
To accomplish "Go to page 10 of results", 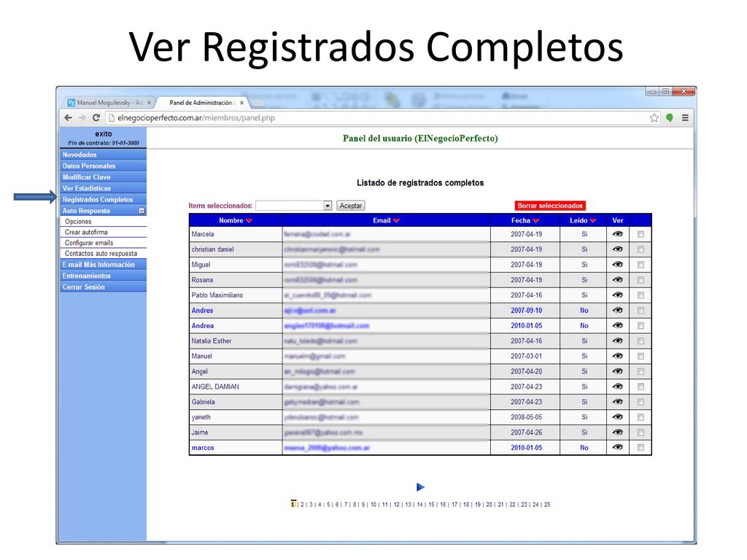I will coord(373,505).
